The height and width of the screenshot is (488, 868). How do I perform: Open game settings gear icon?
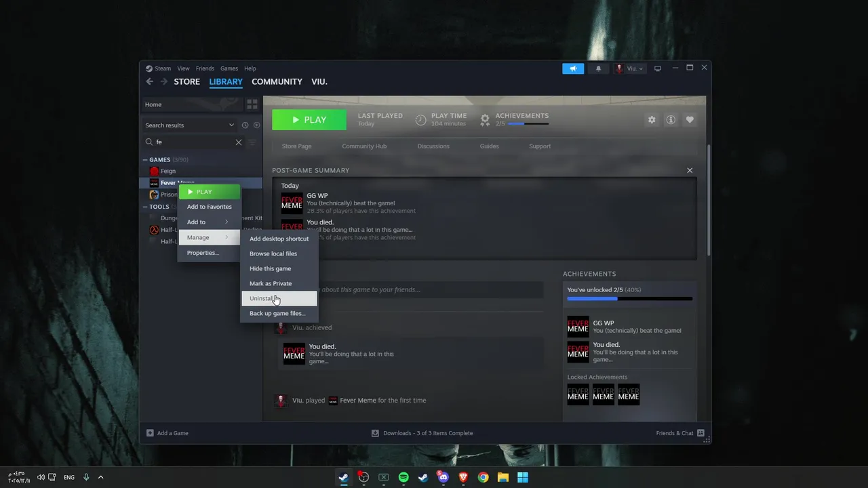652,120
